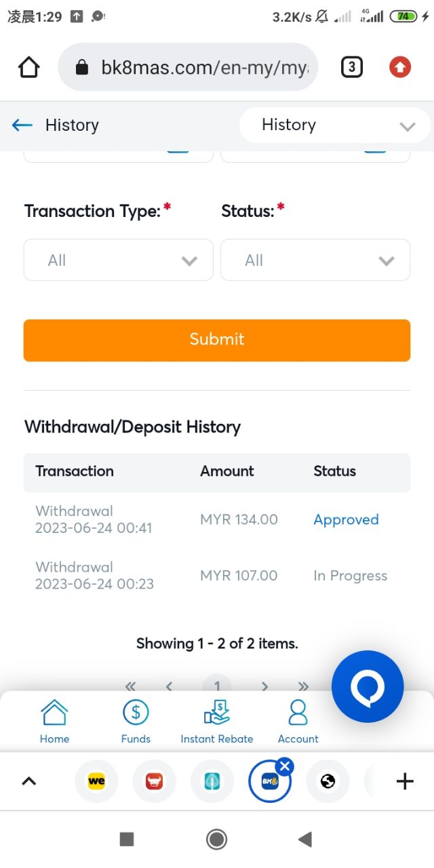This screenshot has width=434, height=868.
Task: Tap the browser home icon
Action: pos(29,67)
